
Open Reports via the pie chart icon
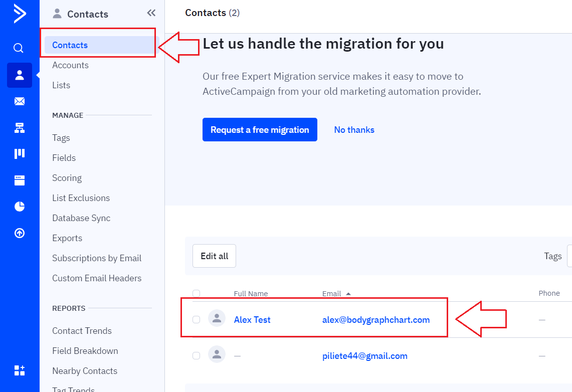20,207
